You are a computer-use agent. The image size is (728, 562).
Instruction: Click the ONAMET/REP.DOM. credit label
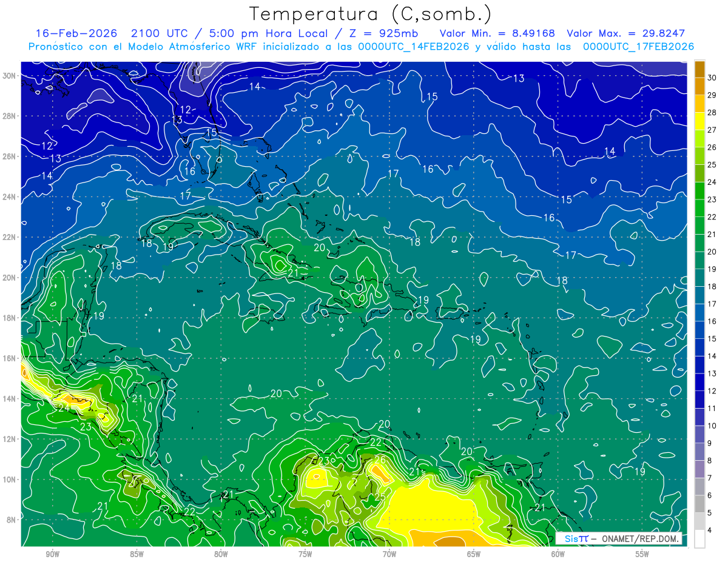pos(641,538)
